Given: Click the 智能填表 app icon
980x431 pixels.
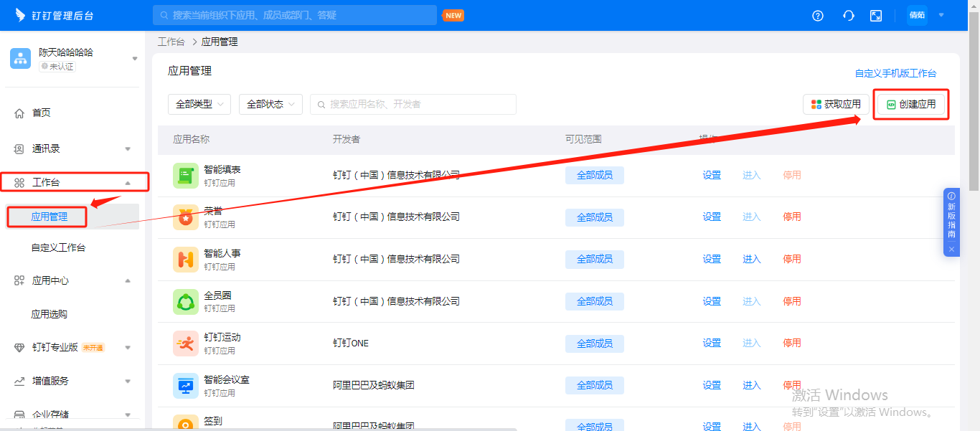Looking at the screenshot, I should 186,176.
